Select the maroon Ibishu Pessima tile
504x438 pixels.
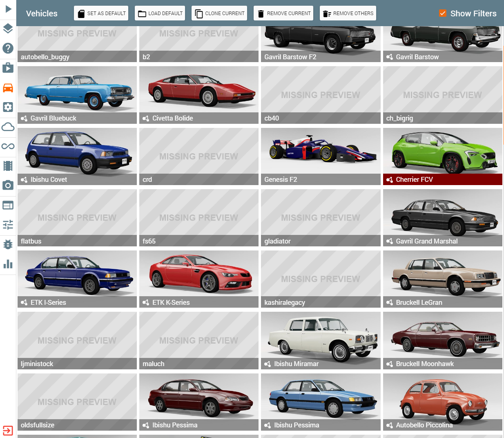tap(199, 402)
